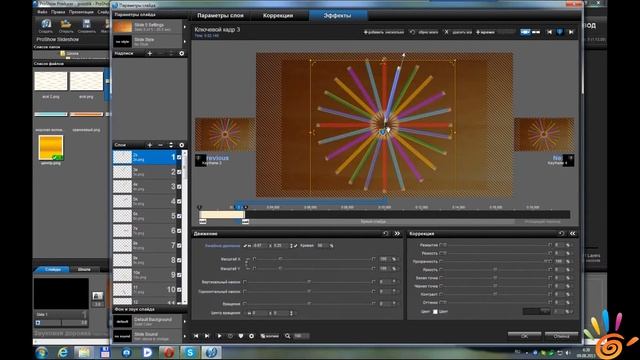
Task: Open preview settings gear in bottom toolbar
Action: click(251, 336)
